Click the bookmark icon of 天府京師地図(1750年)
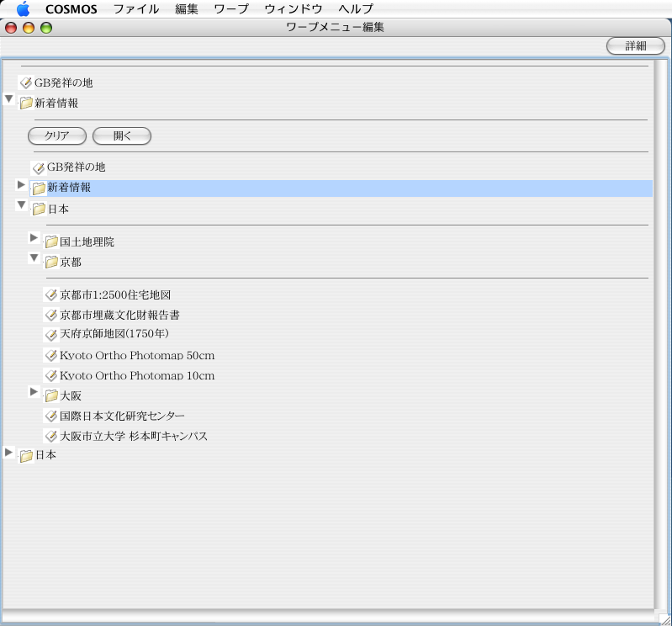Viewport: 672px width, 626px height. pyautogui.click(x=51, y=334)
